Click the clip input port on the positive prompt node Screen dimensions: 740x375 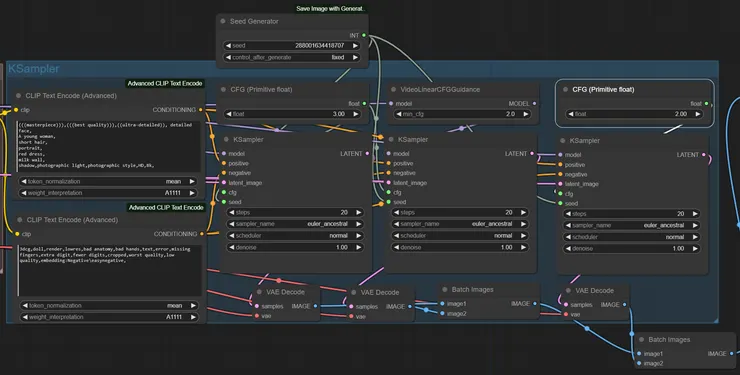(16, 110)
